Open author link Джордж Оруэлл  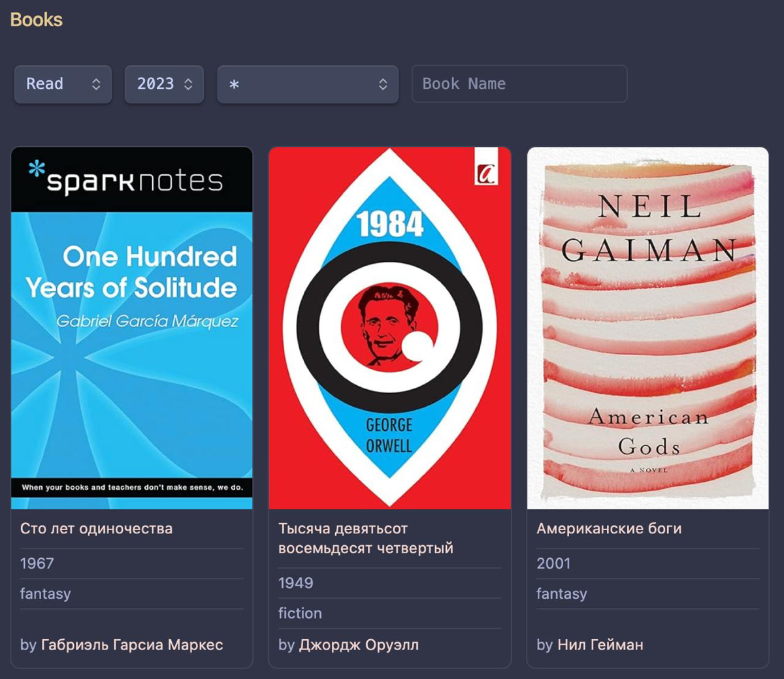(x=359, y=645)
